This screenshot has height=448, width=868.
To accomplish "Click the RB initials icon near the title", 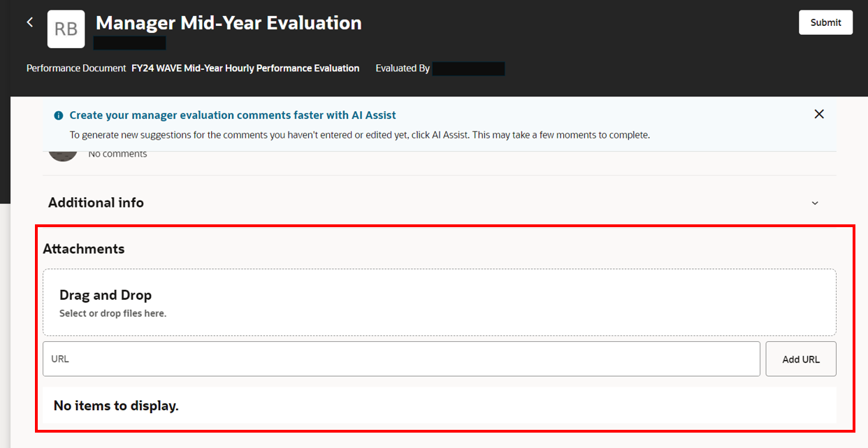I will click(66, 29).
